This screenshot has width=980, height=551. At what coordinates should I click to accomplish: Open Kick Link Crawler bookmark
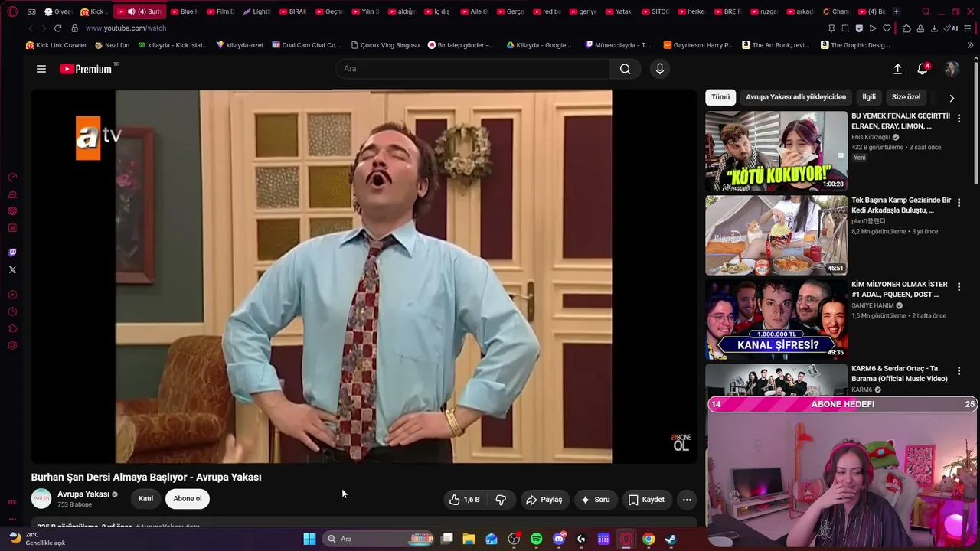57,45
